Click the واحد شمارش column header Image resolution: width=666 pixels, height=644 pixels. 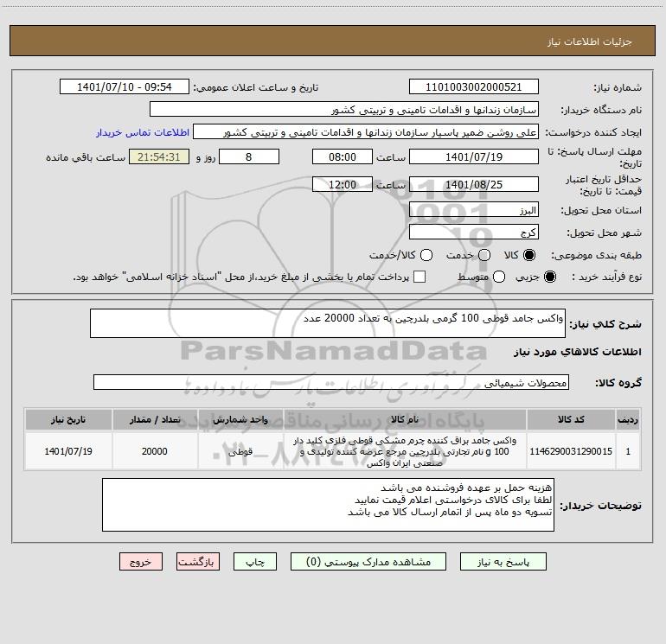pyautogui.click(x=240, y=419)
